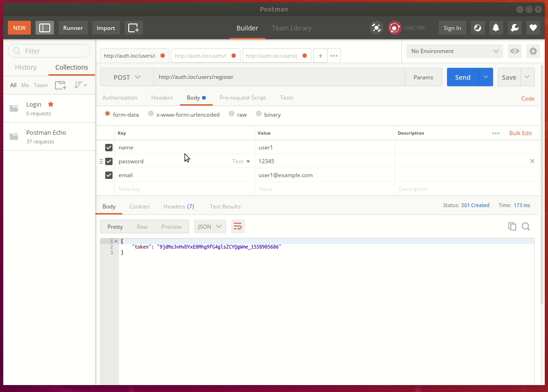The image size is (548, 392).
Task: Switch to Team Library tab
Action: [x=292, y=28]
